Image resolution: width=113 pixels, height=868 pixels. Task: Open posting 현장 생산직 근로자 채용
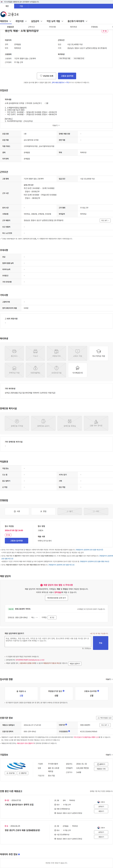[x=22, y=830]
